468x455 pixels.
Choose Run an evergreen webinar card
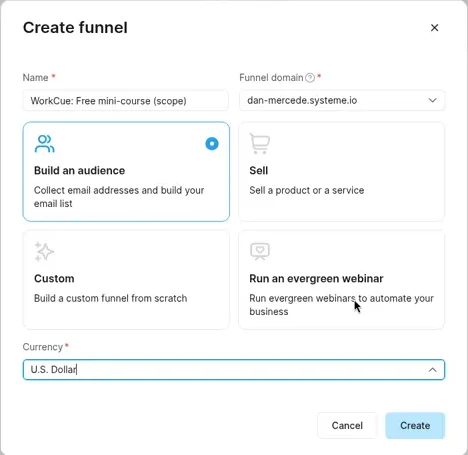[342, 279]
